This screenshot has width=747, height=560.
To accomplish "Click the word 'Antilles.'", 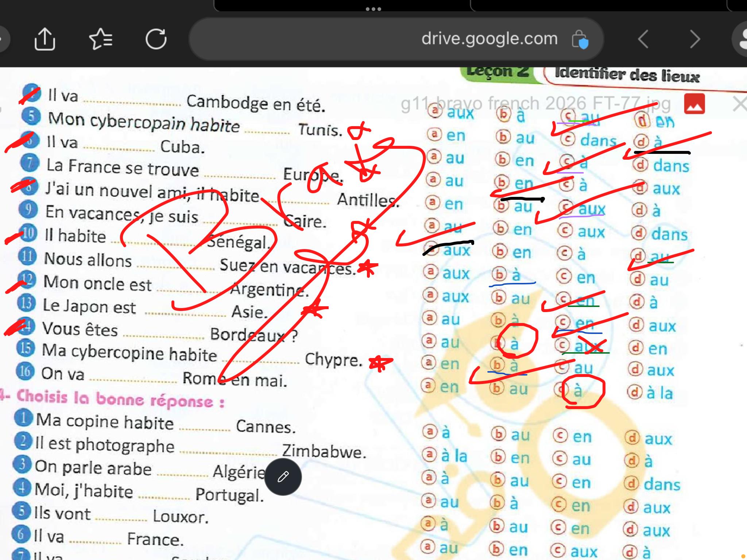I will (368, 200).
